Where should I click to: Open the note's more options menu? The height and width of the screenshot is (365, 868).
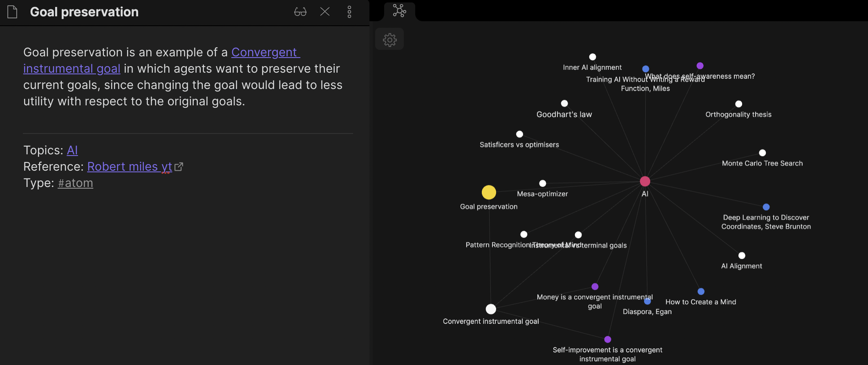point(349,12)
